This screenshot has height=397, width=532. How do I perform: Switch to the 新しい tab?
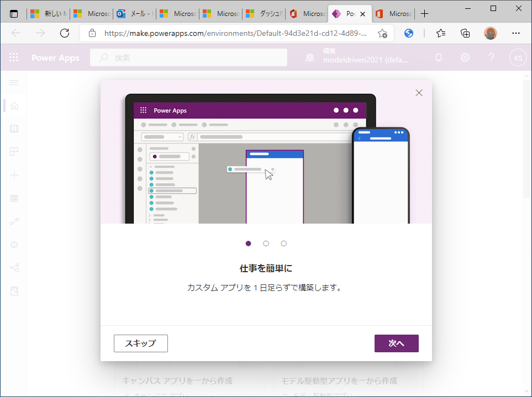48,14
